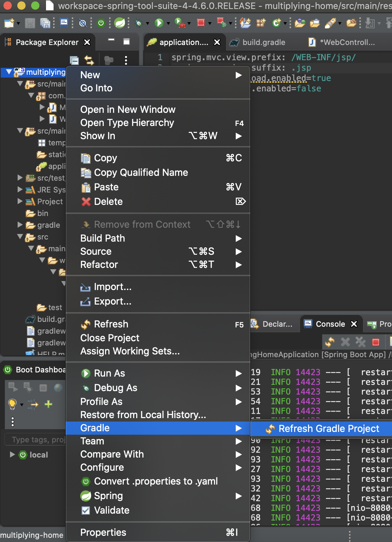This screenshot has width=392, height=542.
Task: Choose Copy Qualified Name
Action: click(x=158, y=172)
